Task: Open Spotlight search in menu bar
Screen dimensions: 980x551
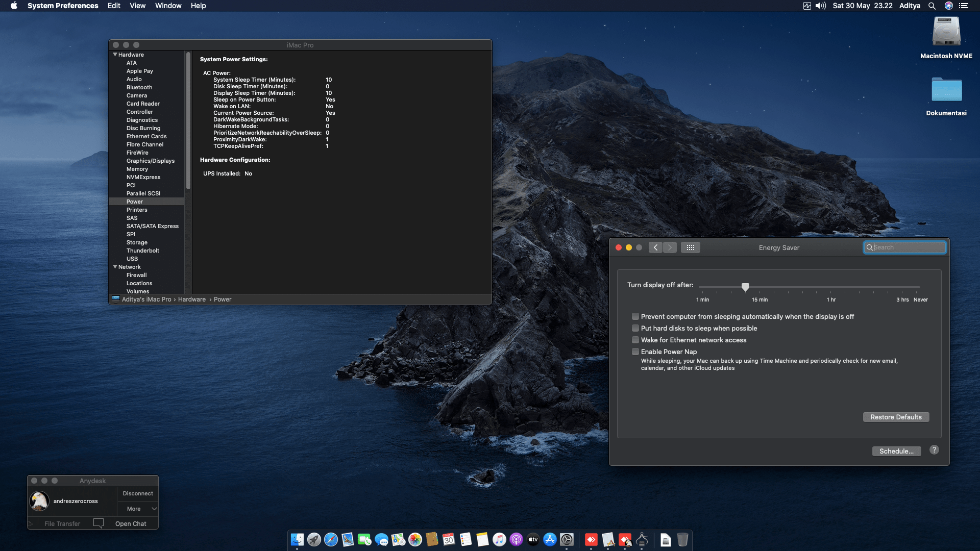Action: pos(932,6)
